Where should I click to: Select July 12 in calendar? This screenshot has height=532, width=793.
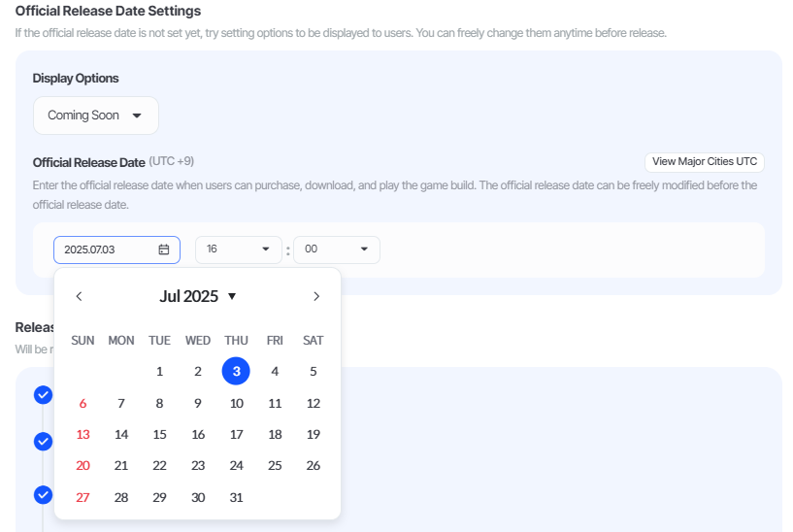tap(314, 404)
